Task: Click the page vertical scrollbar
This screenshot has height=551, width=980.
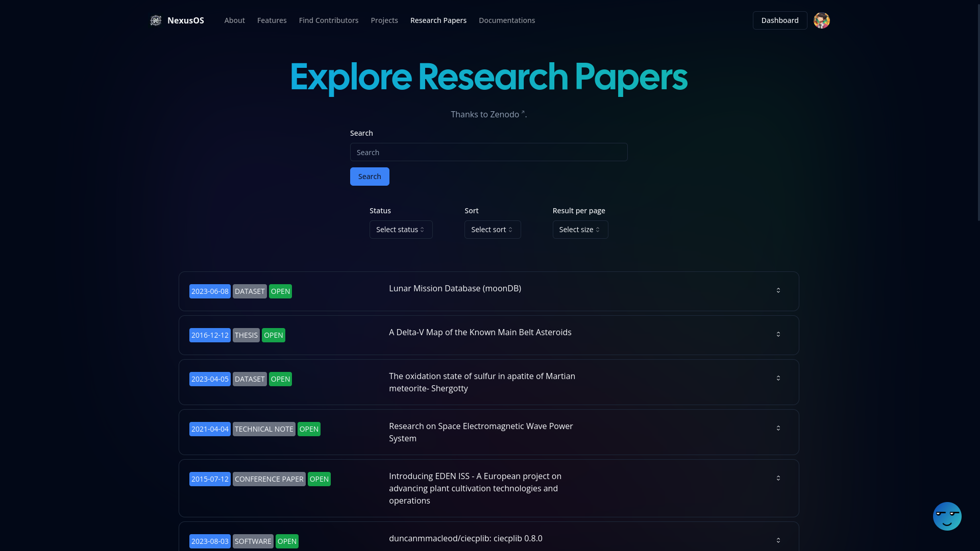Action: coord(977,112)
